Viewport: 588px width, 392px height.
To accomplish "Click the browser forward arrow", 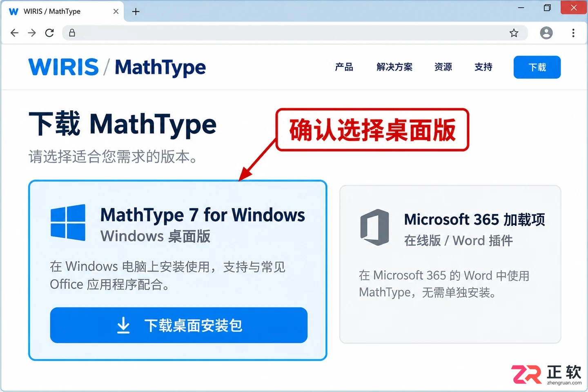I will pyautogui.click(x=32, y=33).
